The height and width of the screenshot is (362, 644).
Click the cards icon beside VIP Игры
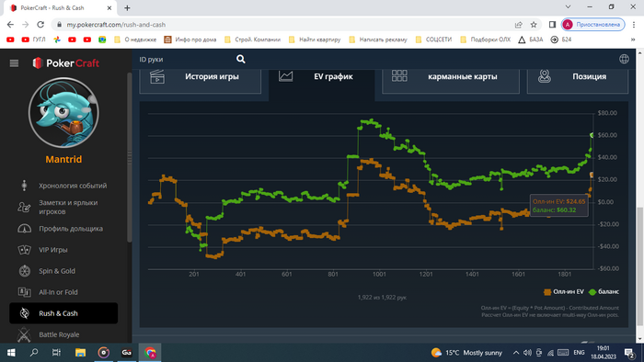tap(24, 250)
